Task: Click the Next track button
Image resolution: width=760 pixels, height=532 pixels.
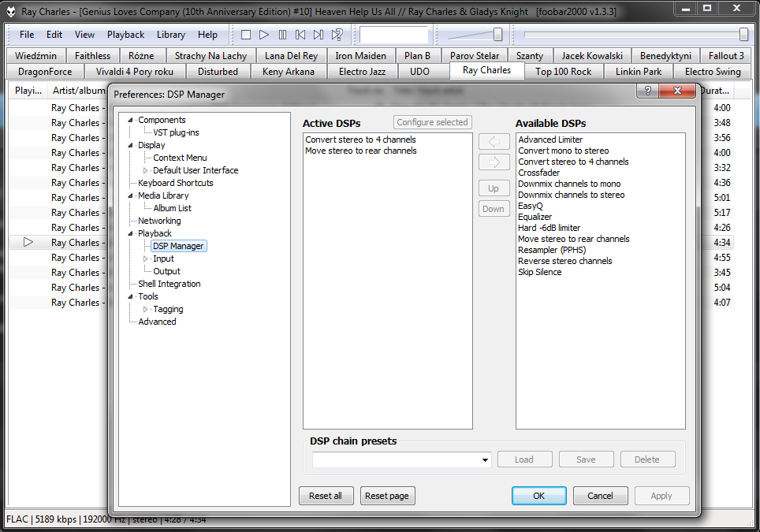Action: click(x=318, y=35)
